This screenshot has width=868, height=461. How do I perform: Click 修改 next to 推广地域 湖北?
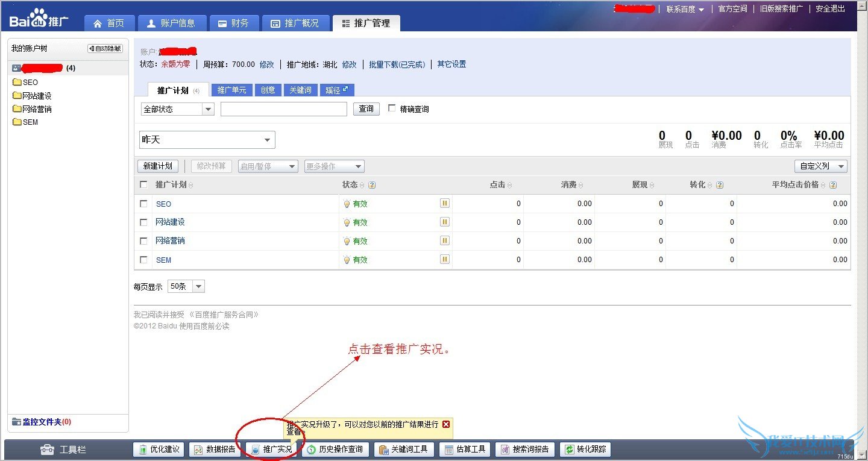[350, 64]
